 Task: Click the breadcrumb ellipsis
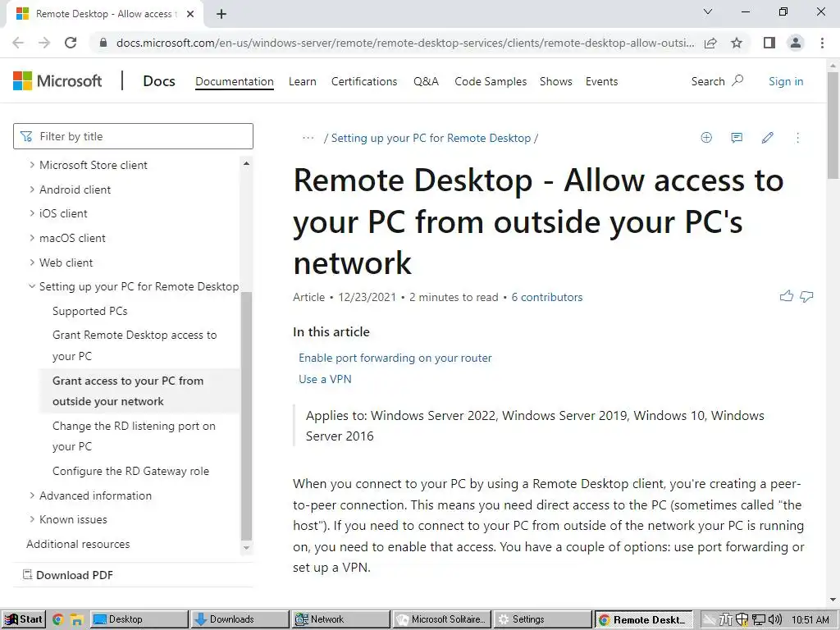point(308,138)
